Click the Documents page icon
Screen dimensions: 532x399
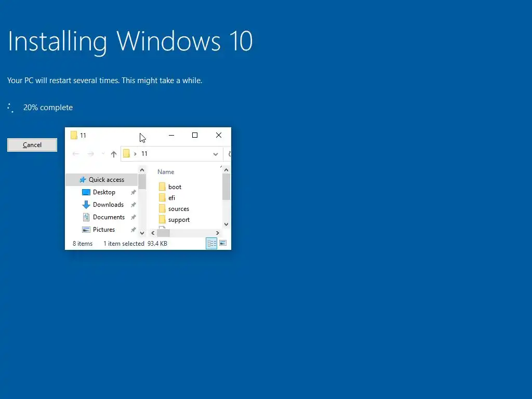pyautogui.click(x=86, y=217)
